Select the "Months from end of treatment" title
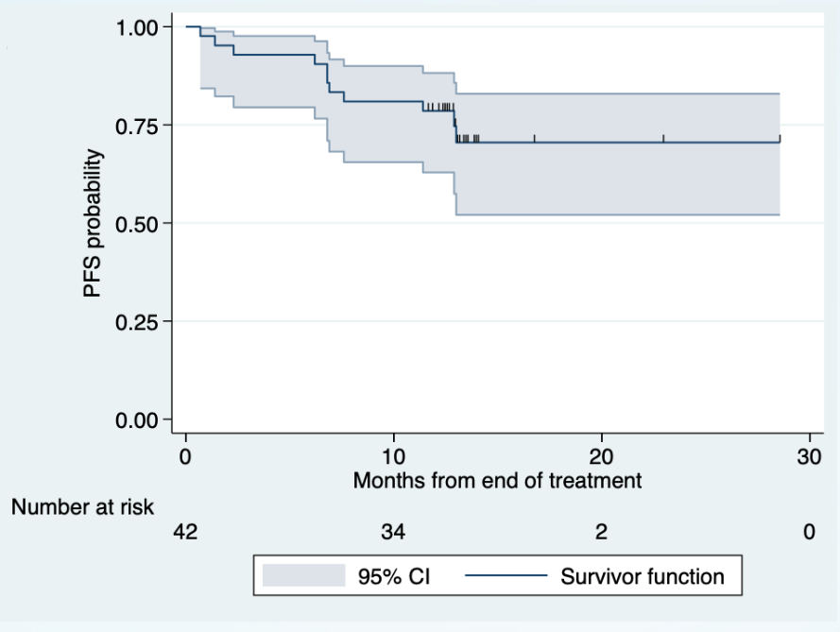Screen dimensions: 840x632 click(x=497, y=480)
